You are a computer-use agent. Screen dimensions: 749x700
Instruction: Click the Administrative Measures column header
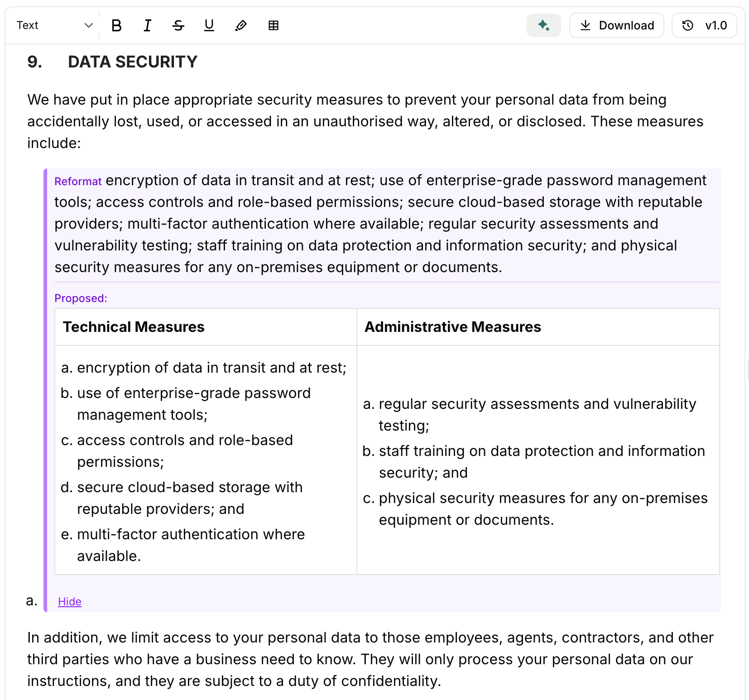pyautogui.click(x=452, y=327)
